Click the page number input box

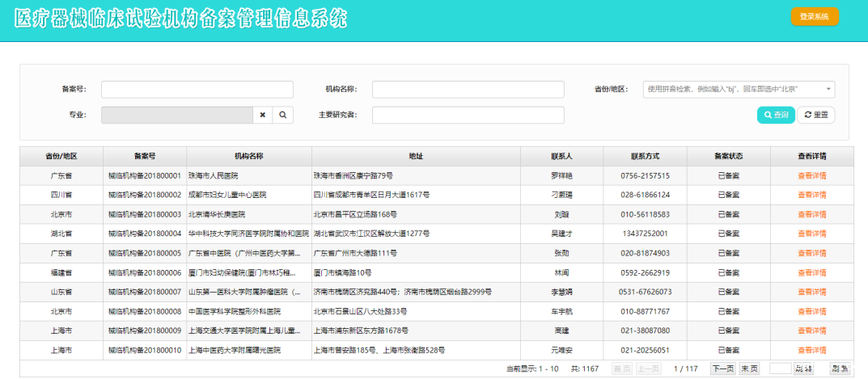(779, 368)
